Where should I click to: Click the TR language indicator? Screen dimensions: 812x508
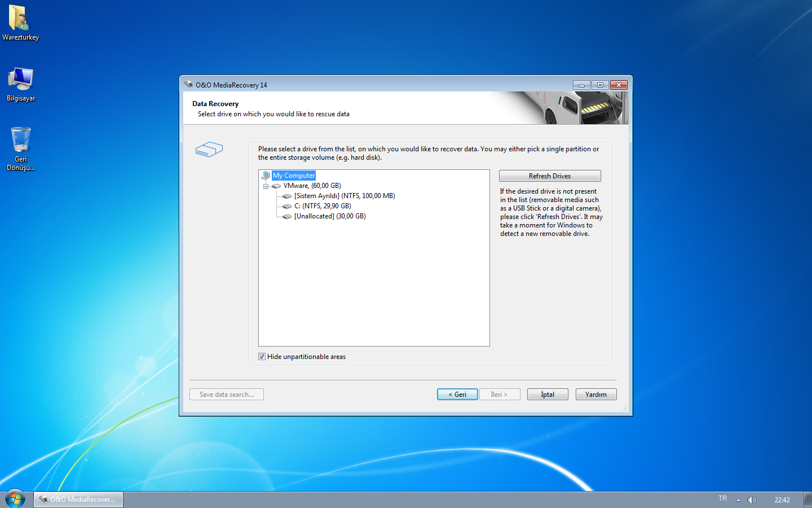click(723, 498)
